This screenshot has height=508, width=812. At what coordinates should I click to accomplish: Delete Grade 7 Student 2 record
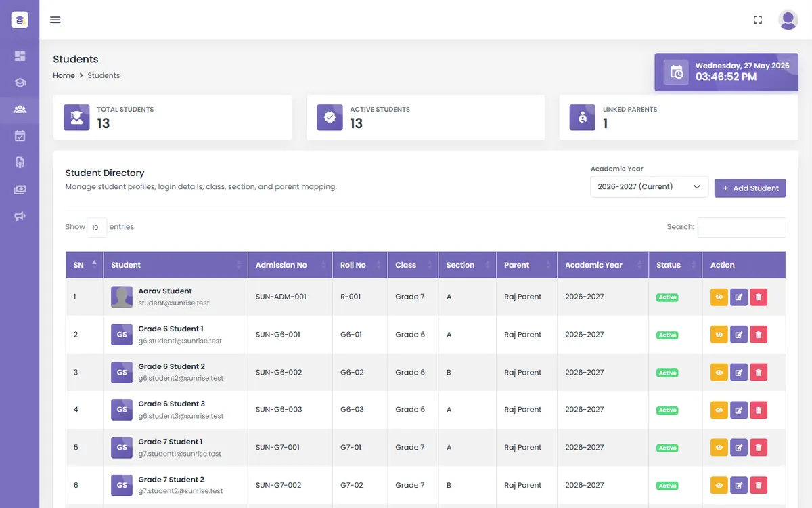759,485
